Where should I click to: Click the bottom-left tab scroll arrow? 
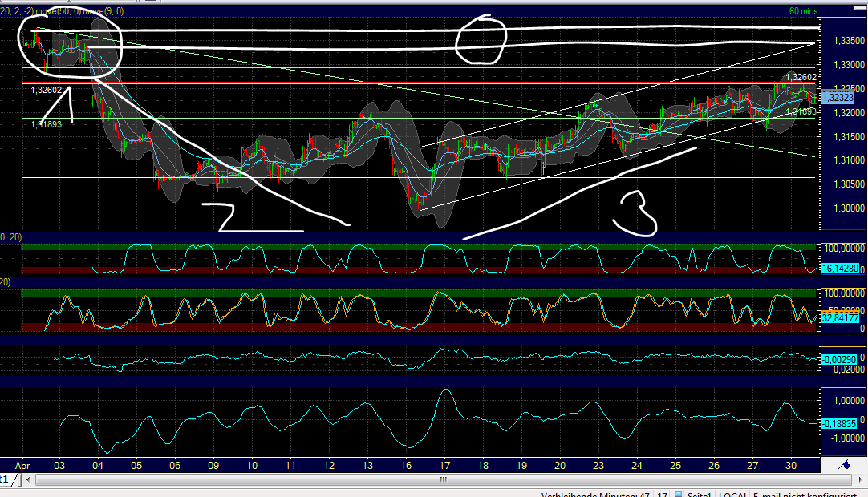click(27, 479)
